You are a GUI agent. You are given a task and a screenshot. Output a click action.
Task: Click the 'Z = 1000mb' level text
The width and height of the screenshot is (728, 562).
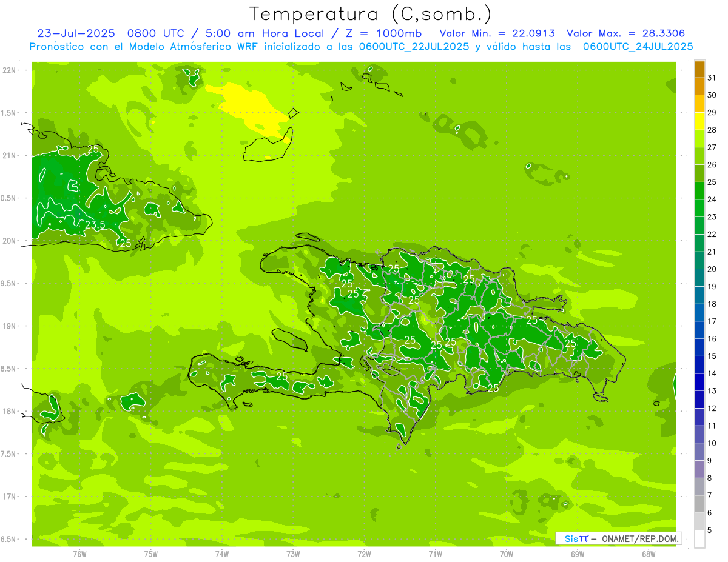coord(383,33)
